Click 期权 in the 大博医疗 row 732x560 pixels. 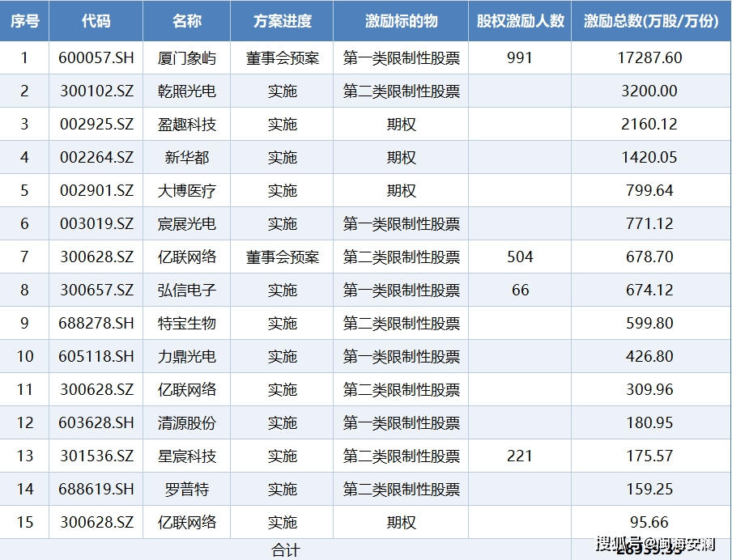401,190
